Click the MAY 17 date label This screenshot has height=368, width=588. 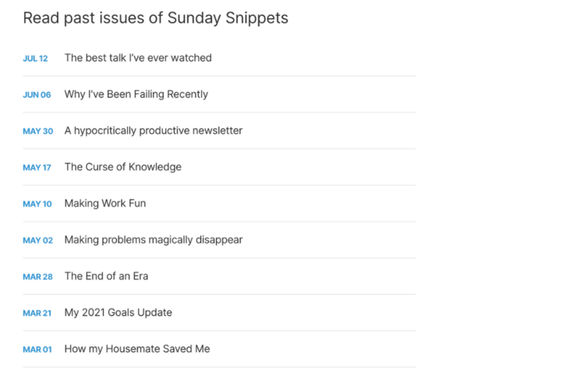coord(37,168)
